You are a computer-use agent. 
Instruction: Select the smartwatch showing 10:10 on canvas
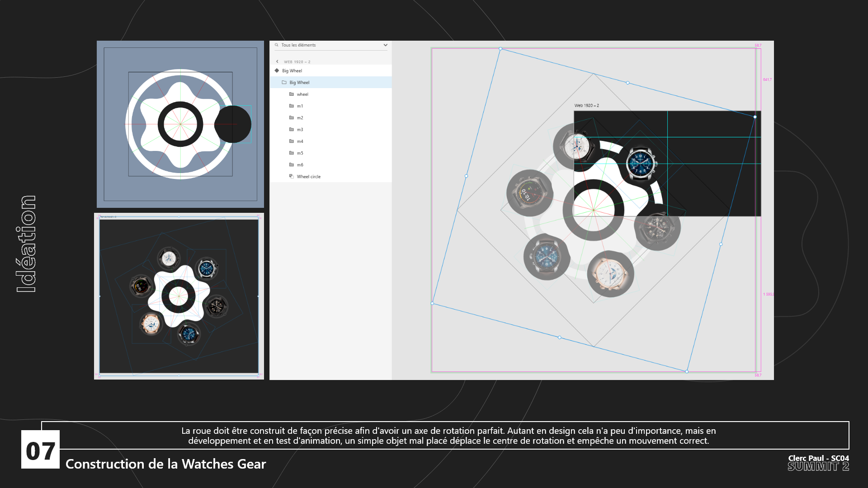tap(529, 193)
